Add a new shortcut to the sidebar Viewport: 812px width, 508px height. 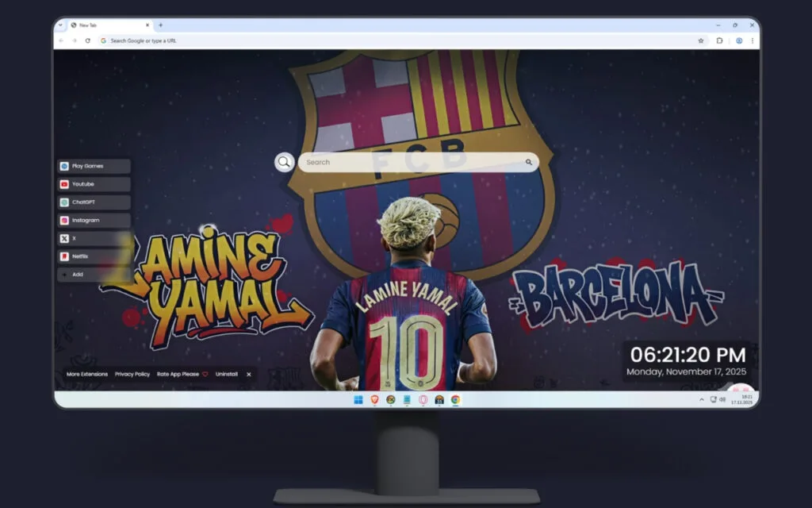coord(94,274)
